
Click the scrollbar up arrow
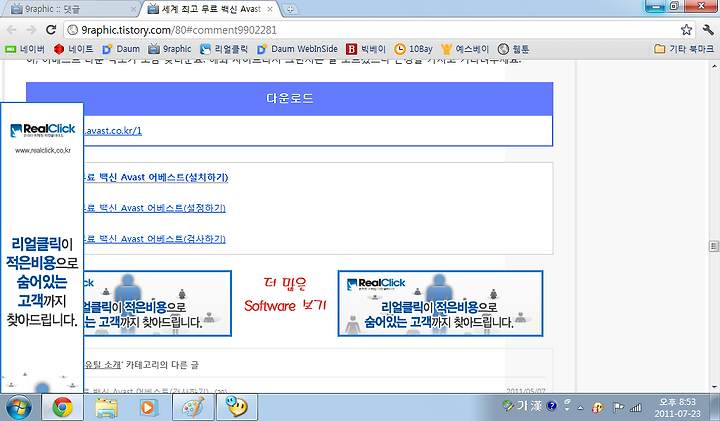714,66
